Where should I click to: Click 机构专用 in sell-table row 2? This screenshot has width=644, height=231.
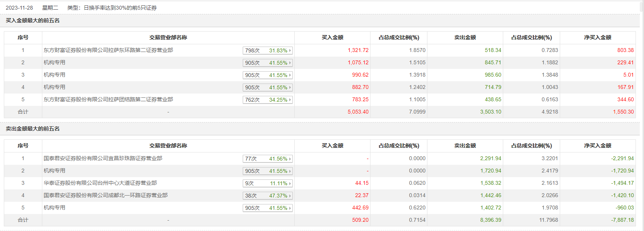pos(54,171)
